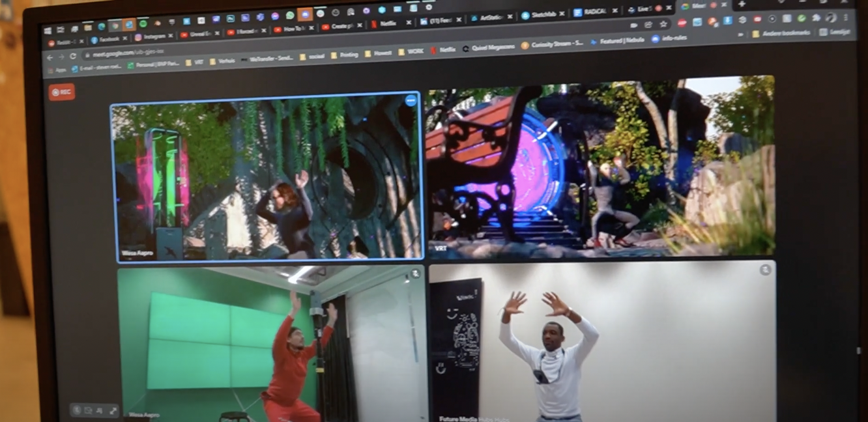Reload the Google Meet page

(x=73, y=56)
